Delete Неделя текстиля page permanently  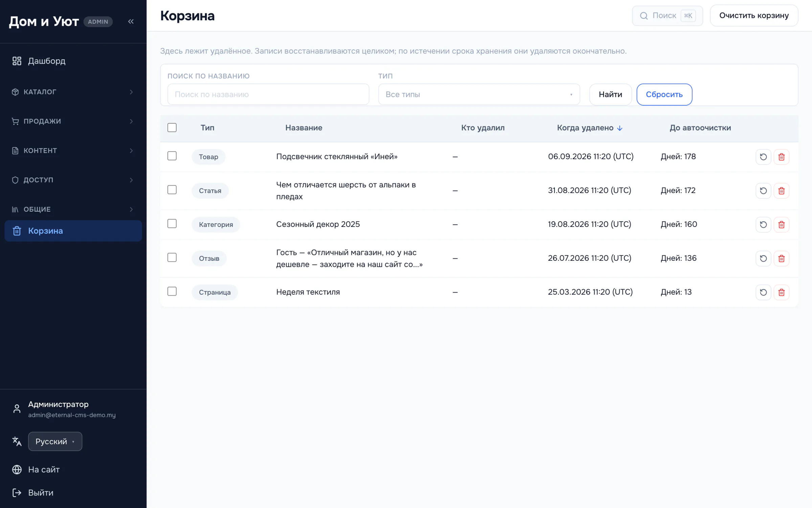[782, 292]
